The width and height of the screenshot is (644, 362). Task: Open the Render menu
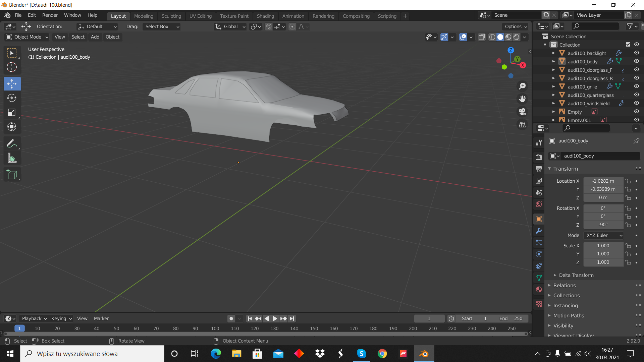click(x=50, y=15)
